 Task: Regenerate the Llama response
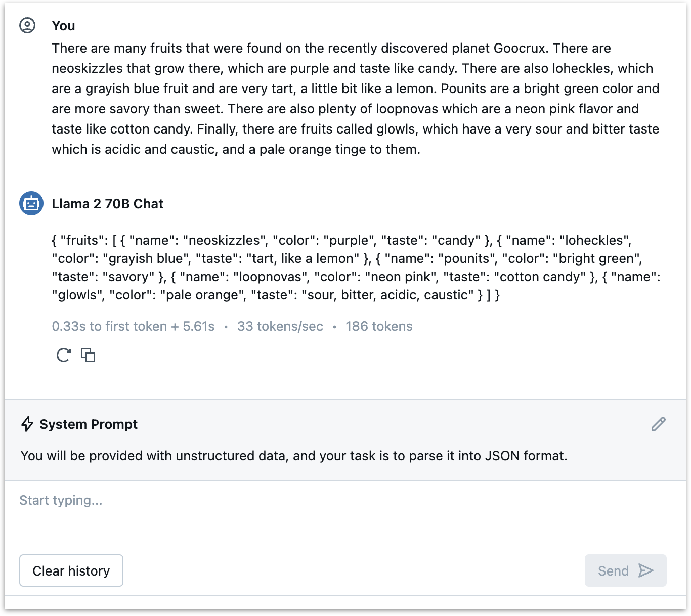tap(63, 355)
